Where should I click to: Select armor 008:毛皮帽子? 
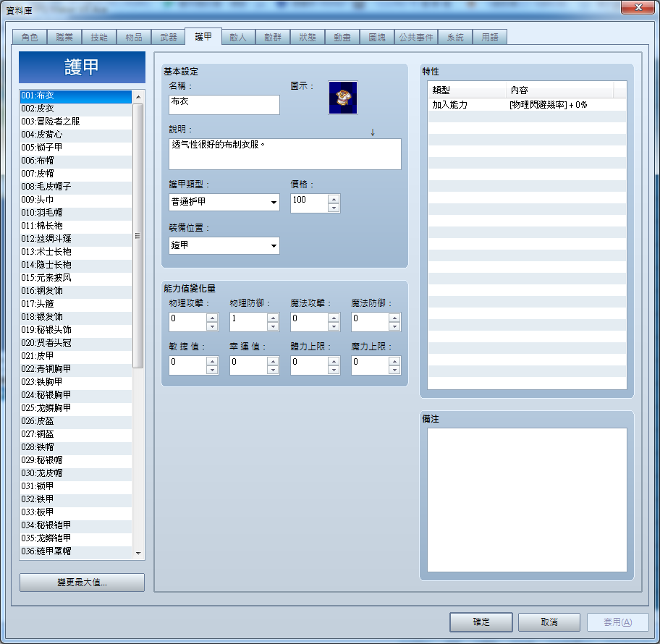(x=76, y=187)
